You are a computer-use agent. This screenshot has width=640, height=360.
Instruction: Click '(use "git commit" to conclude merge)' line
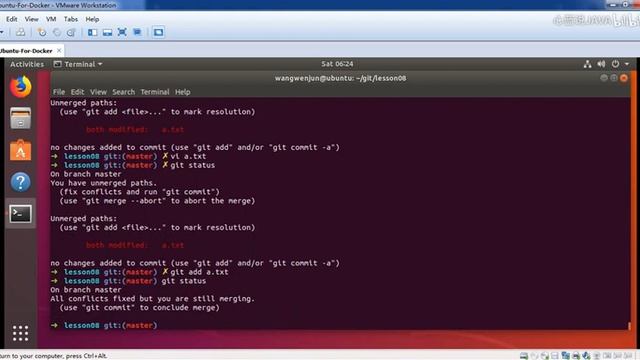(140, 308)
